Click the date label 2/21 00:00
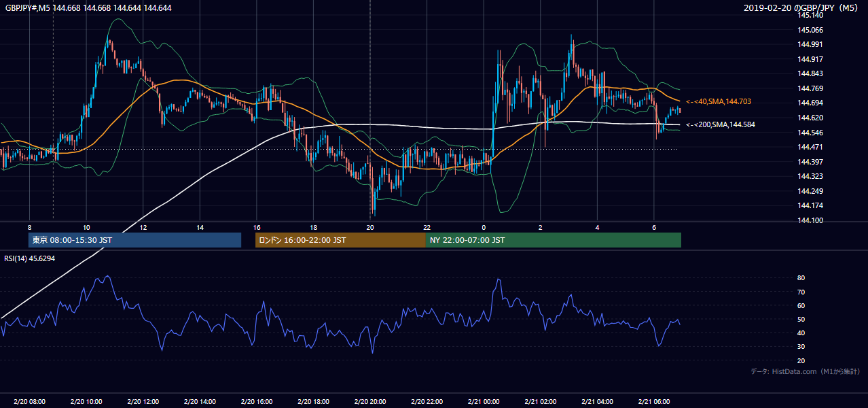 pyautogui.click(x=484, y=402)
